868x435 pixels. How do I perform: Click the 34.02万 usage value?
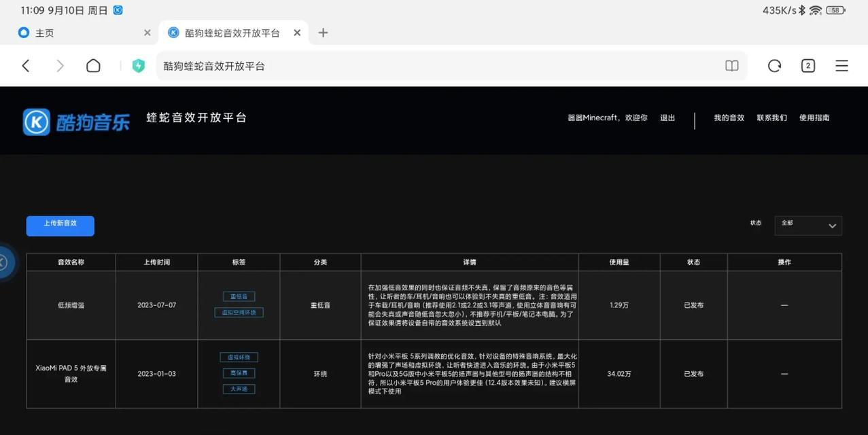[619, 374]
